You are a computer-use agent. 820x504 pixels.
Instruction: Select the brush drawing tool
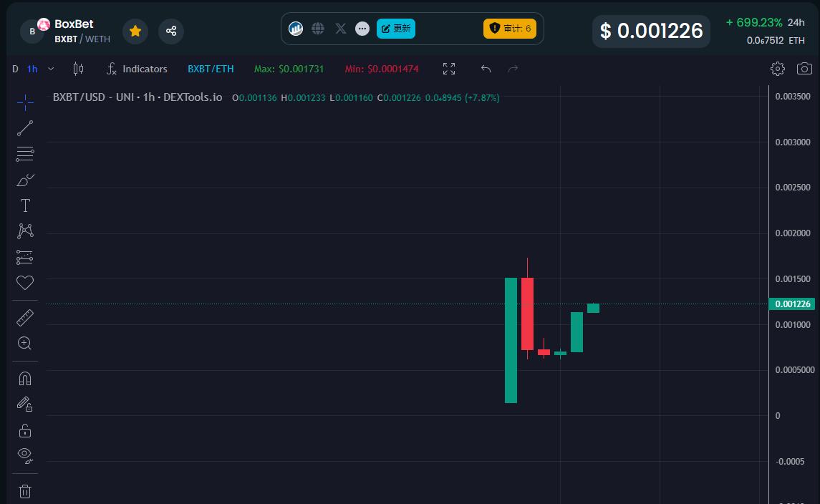(25, 180)
